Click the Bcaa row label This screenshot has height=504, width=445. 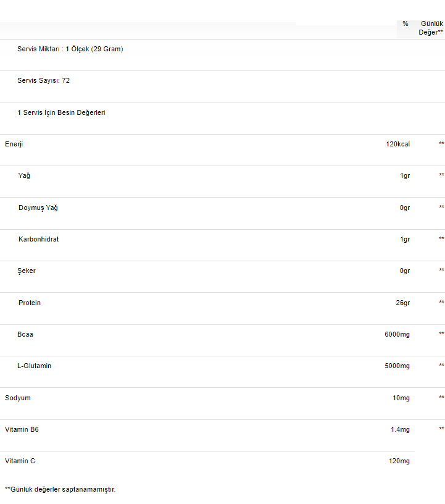tap(25, 334)
